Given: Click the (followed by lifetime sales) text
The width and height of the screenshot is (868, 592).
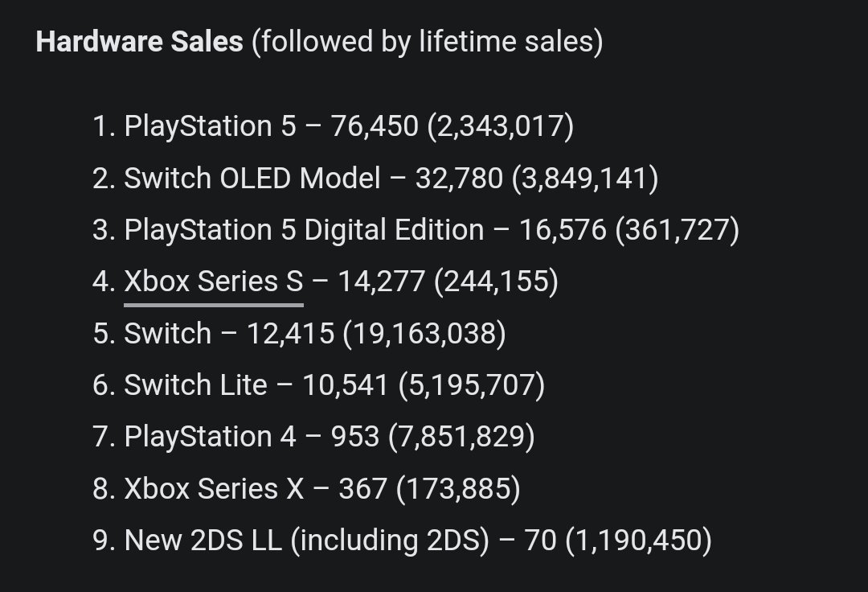Looking at the screenshot, I should [428, 42].
